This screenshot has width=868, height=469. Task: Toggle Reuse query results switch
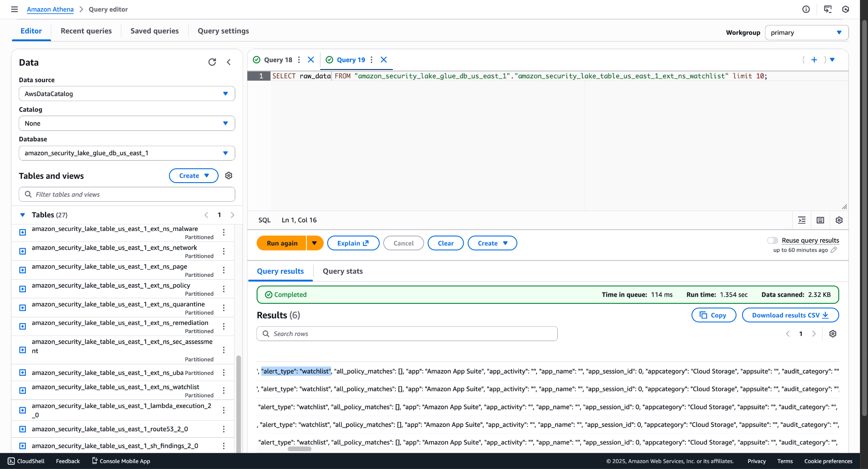point(772,240)
